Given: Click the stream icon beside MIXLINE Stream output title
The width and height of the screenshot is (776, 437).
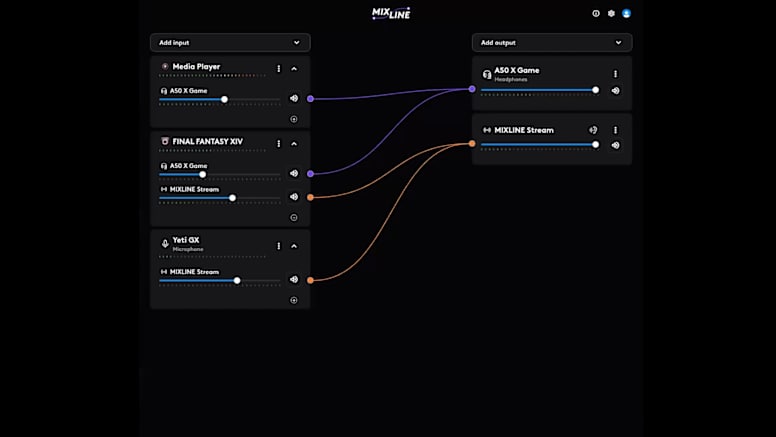Looking at the screenshot, I should 487,130.
